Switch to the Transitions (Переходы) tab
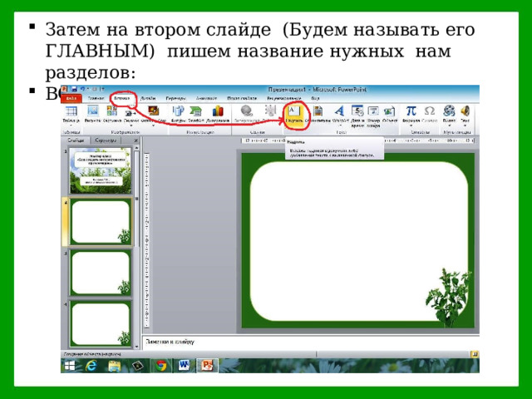This screenshot has width=532, height=399. [x=175, y=98]
